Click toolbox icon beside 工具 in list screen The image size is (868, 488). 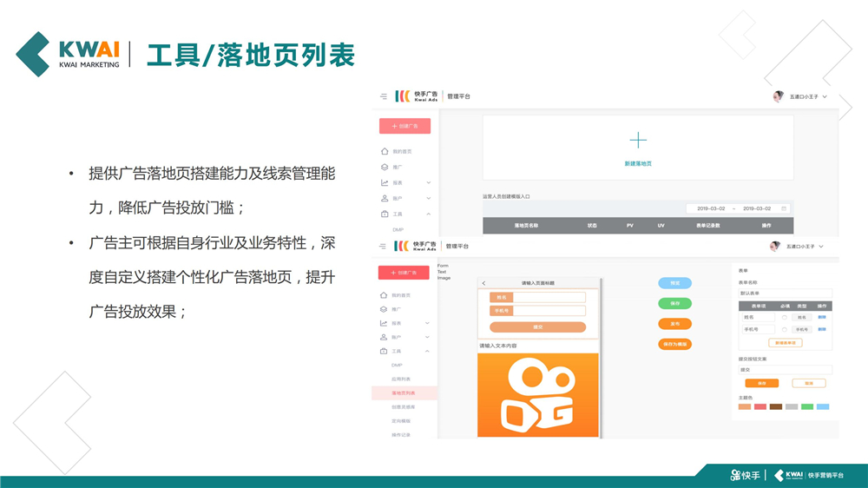(x=385, y=214)
